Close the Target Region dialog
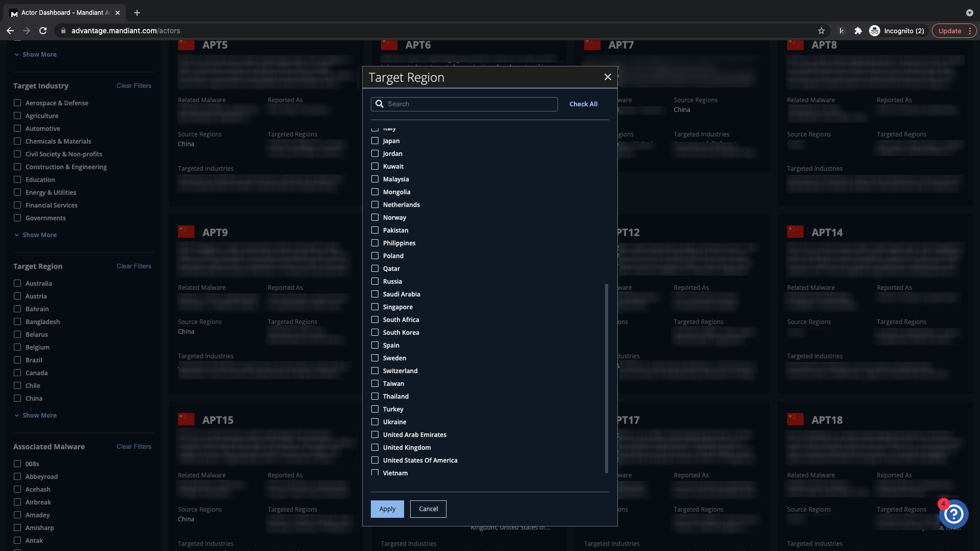Viewport: 980px width, 551px height. [608, 77]
